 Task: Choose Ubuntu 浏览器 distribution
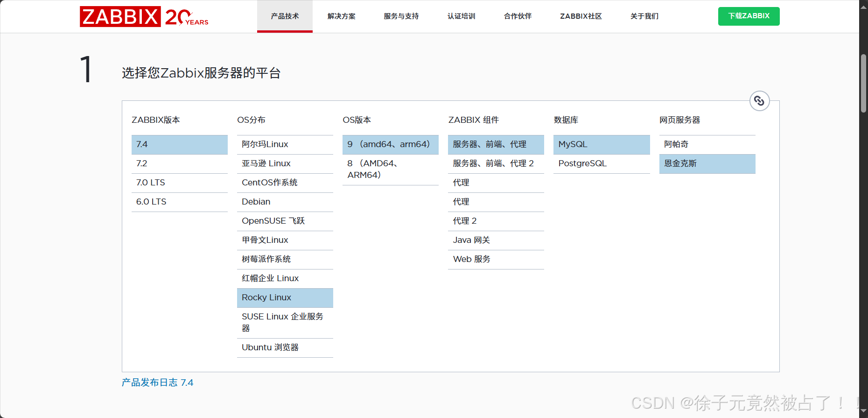coord(285,348)
